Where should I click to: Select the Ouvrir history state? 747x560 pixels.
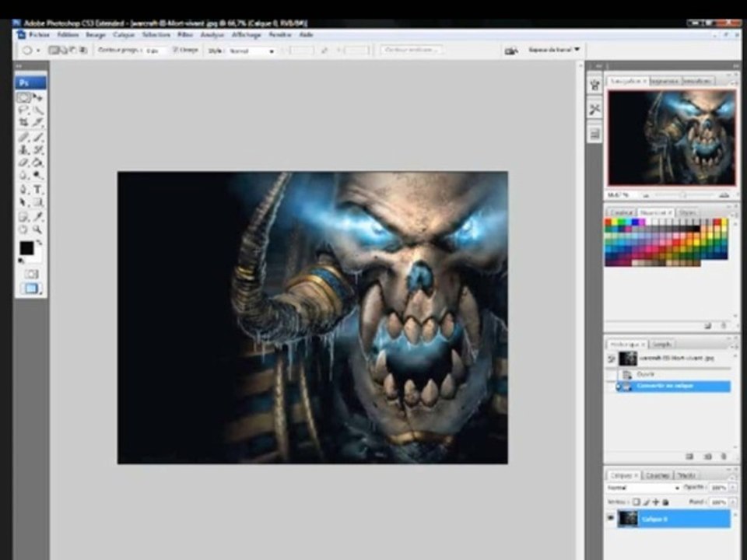(674, 374)
